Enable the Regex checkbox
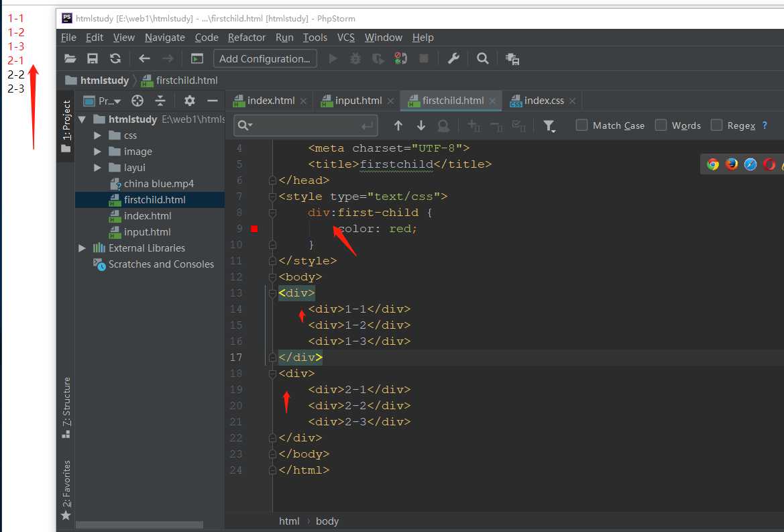The image size is (784, 532). pyautogui.click(x=716, y=125)
